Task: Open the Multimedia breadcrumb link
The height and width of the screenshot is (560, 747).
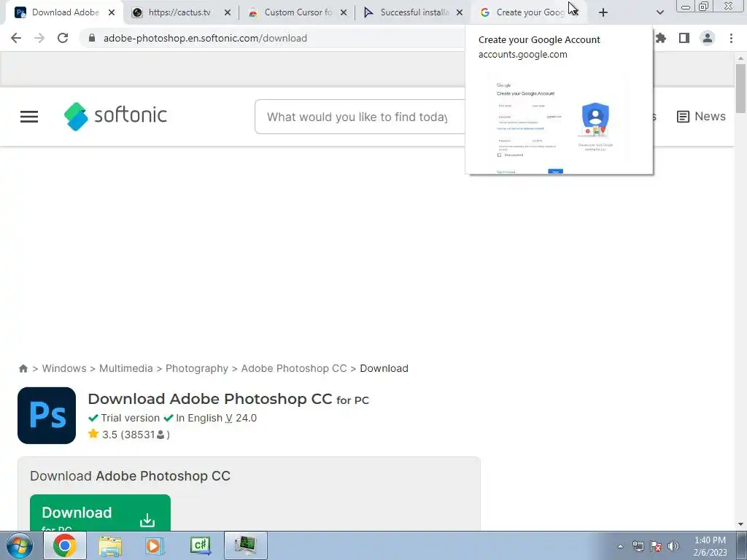Action: point(125,368)
